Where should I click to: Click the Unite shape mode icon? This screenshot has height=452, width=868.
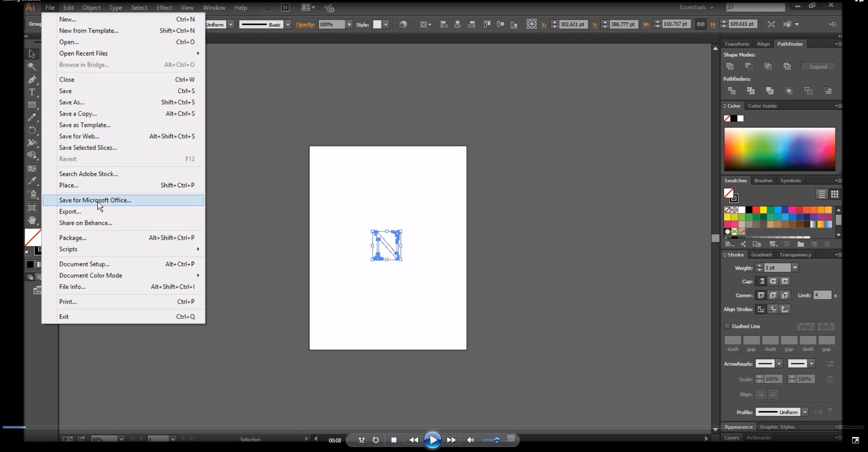(x=730, y=66)
